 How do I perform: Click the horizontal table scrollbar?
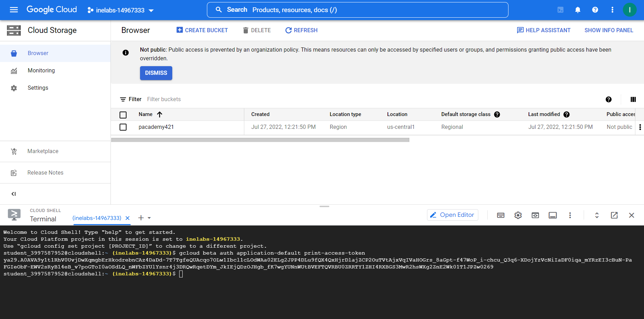point(260,140)
